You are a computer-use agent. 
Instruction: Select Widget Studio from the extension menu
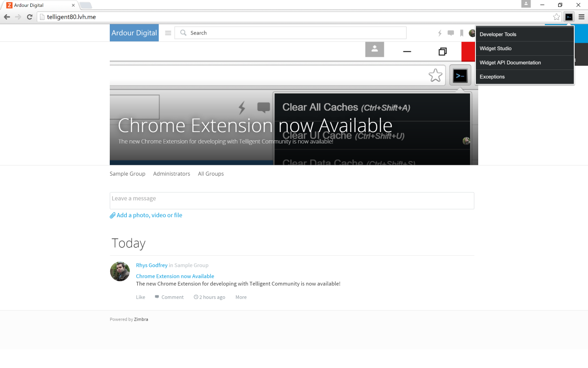click(495, 48)
